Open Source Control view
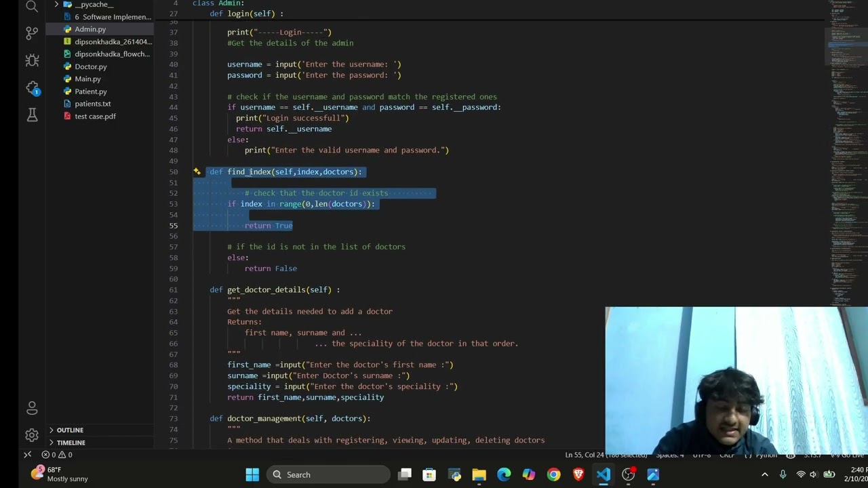This screenshot has height=488, width=868. pyautogui.click(x=32, y=33)
